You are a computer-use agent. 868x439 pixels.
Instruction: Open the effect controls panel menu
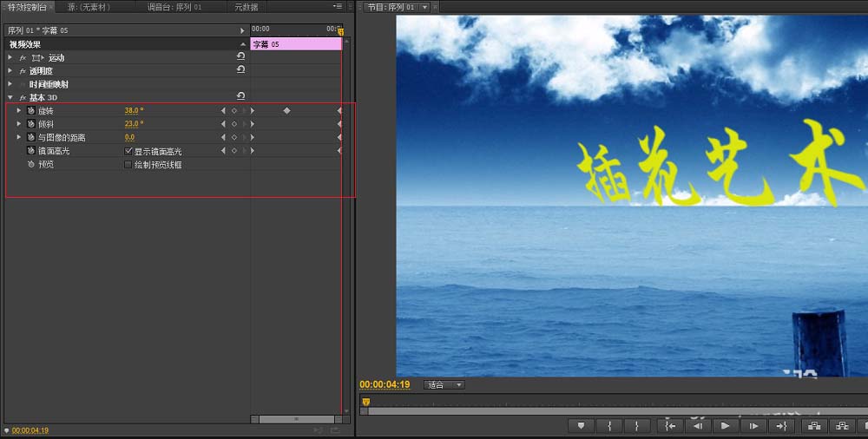coord(338,7)
